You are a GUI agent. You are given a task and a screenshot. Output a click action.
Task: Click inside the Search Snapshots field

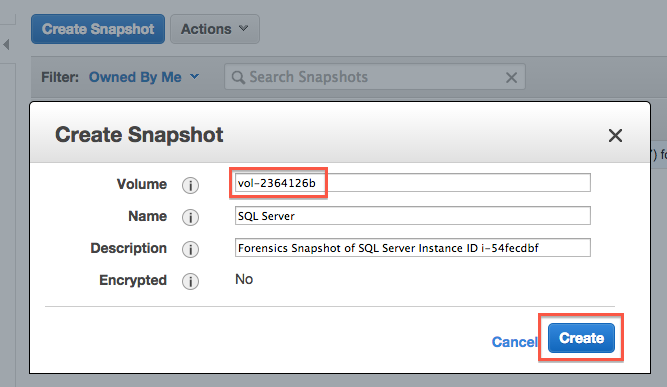tap(375, 77)
